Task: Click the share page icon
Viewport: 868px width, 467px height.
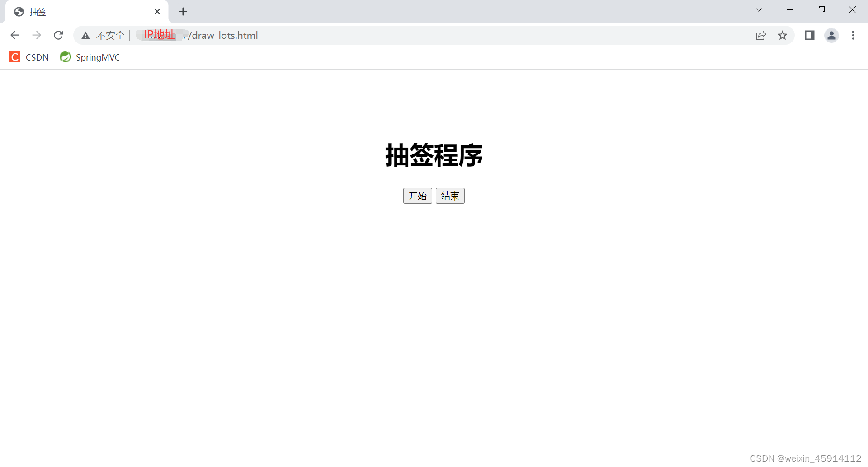Action: (x=761, y=35)
